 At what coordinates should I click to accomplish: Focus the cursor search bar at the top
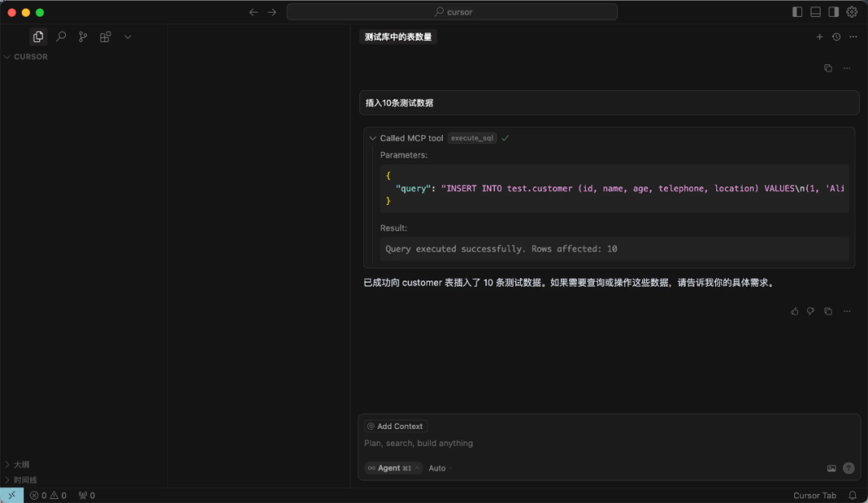click(x=453, y=11)
